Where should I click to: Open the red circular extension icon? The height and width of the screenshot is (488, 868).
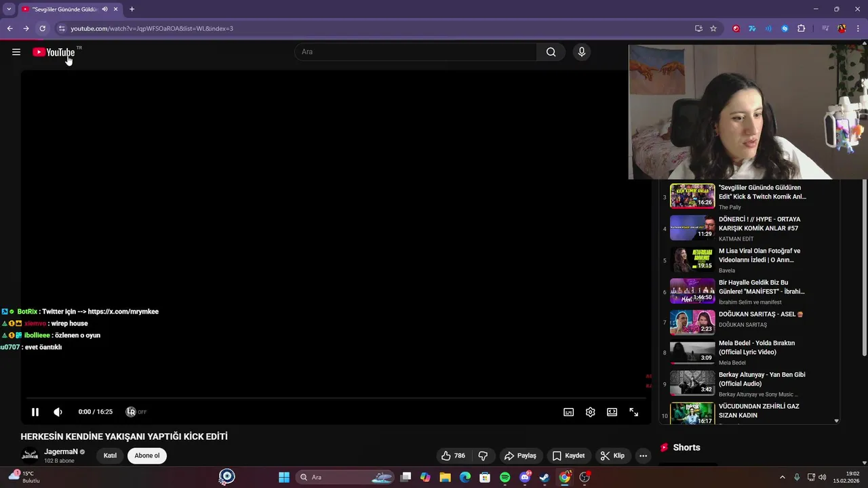click(736, 28)
